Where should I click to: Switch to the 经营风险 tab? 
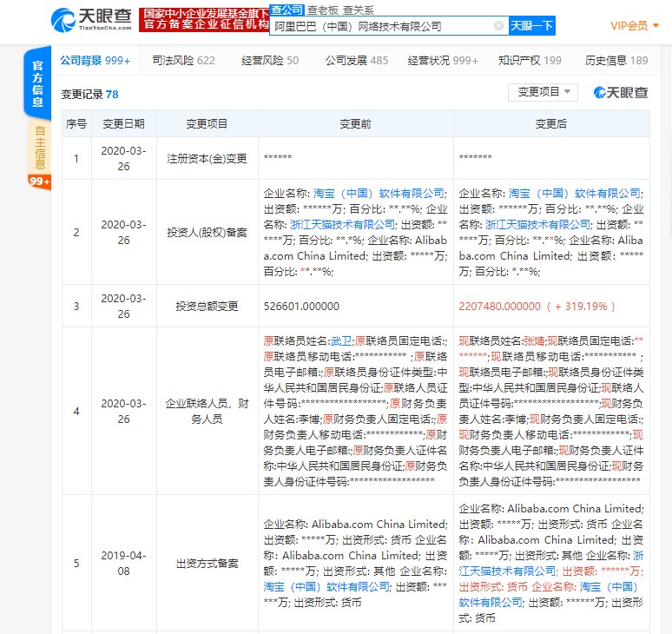point(270,61)
